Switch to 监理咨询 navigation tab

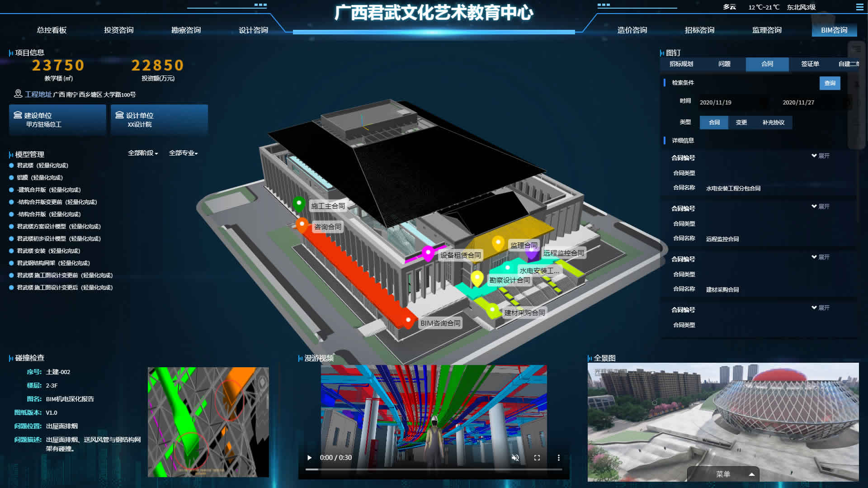767,30
